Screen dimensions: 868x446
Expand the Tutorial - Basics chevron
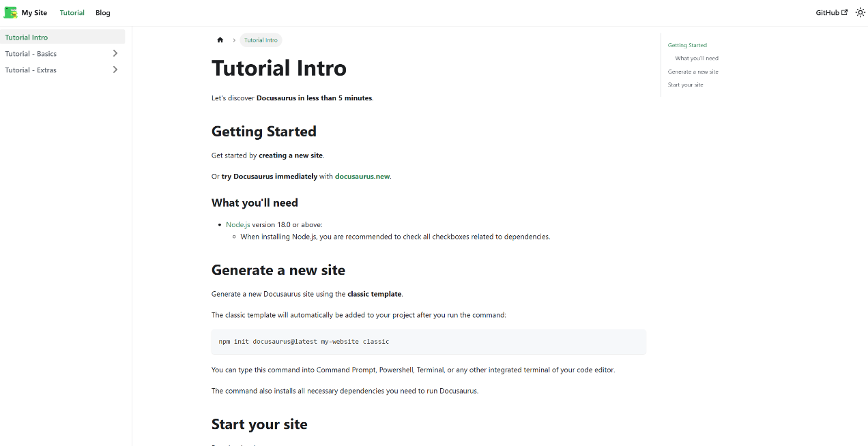[x=115, y=53]
